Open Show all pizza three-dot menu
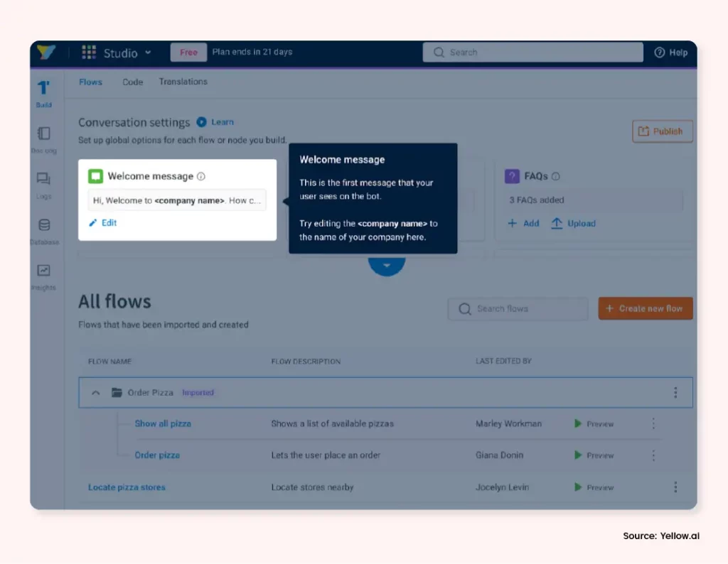The height and width of the screenshot is (564, 728). 653,423
